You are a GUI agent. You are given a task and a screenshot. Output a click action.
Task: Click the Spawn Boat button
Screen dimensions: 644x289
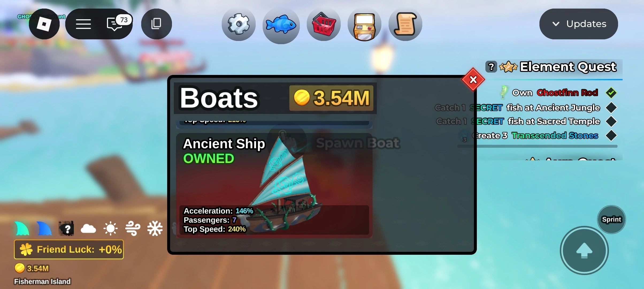pyautogui.click(x=358, y=143)
